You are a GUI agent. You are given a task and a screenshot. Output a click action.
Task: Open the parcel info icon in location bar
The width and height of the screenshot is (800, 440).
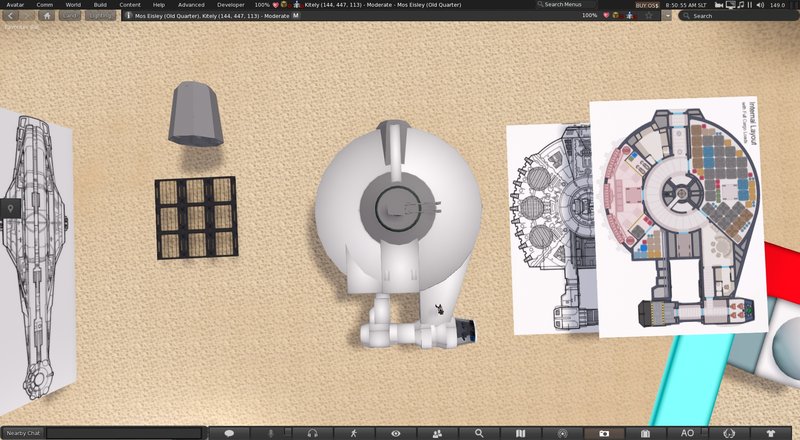tap(129, 16)
